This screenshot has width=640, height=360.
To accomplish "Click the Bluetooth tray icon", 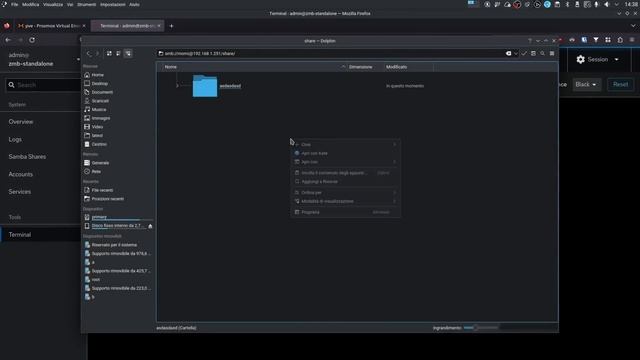I will click(x=567, y=4).
